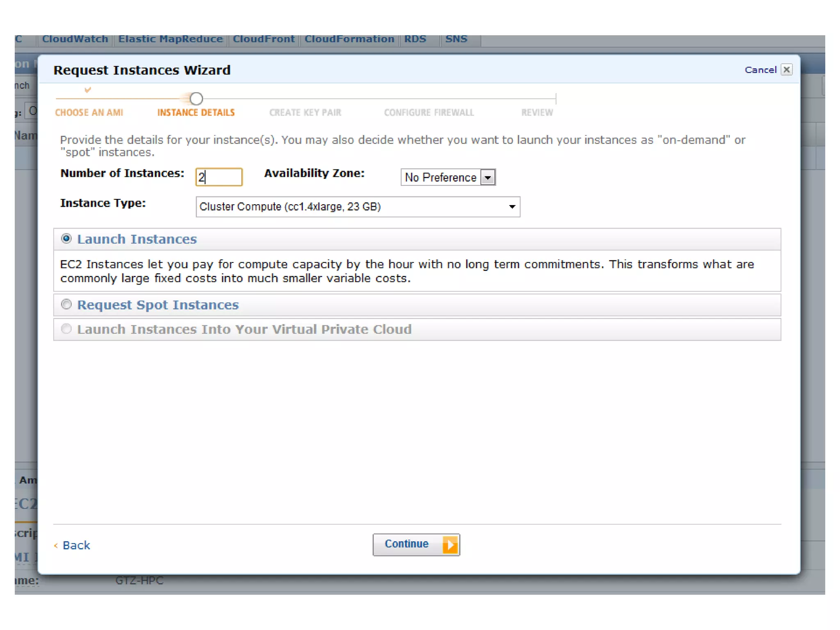840x630 pixels.
Task: Open the Availability Zone dropdown arrow
Action: point(488,178)
